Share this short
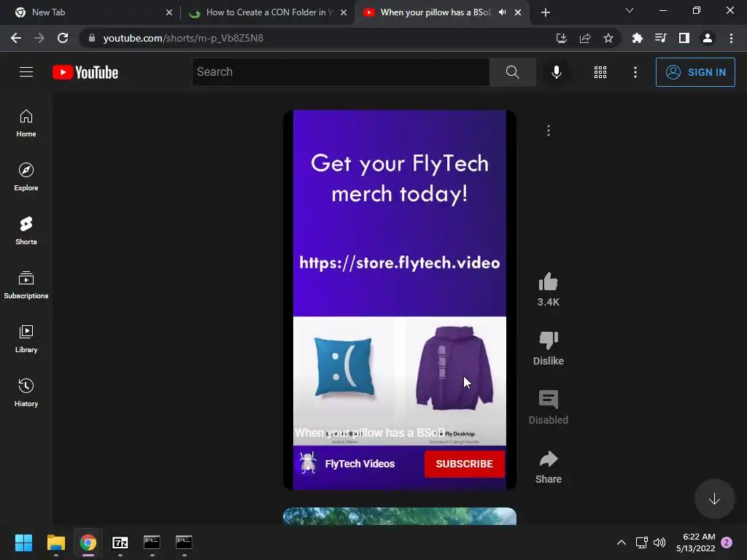The height and width of the screenshot is (560, 747). click(549, 459)
